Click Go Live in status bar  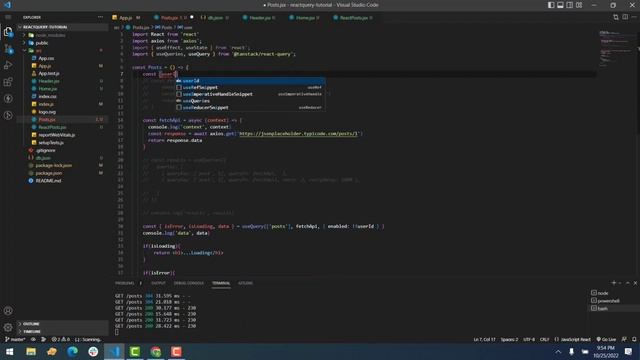coord(606,339)
